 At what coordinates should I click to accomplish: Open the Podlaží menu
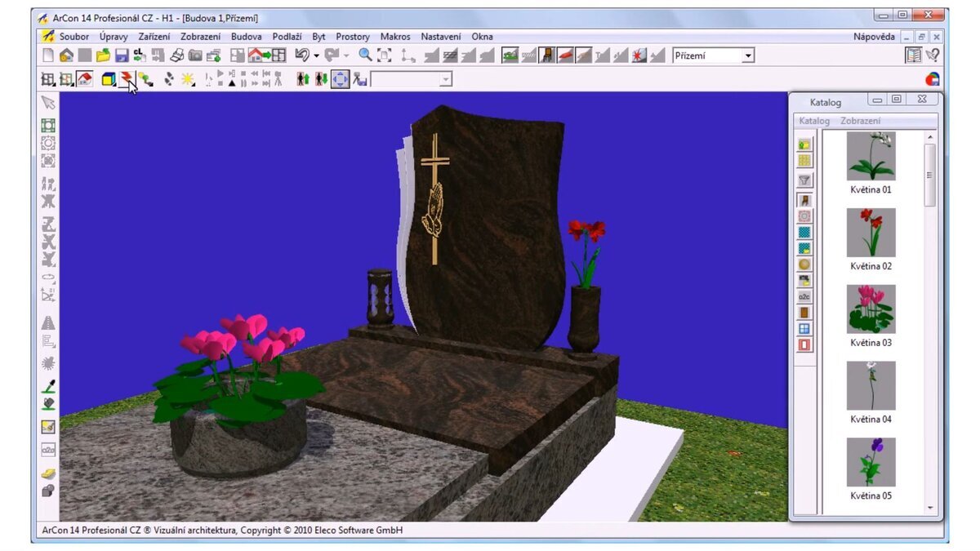(x=287, y=37)
